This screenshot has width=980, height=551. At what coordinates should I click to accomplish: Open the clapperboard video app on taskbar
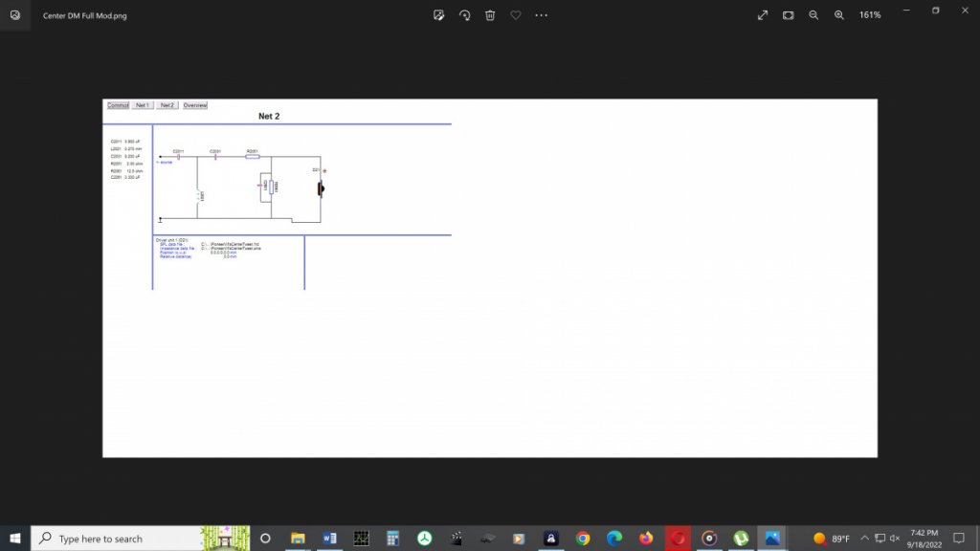457,538
